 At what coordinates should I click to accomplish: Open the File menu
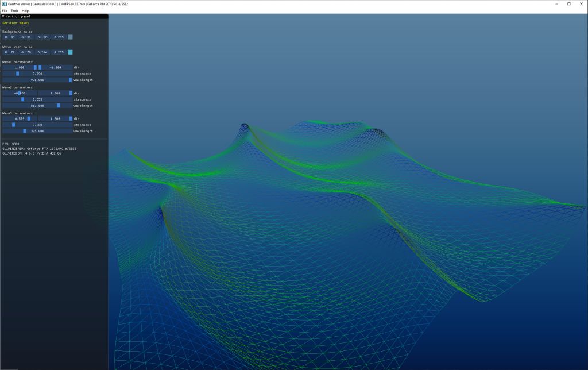tap(5, 11)
